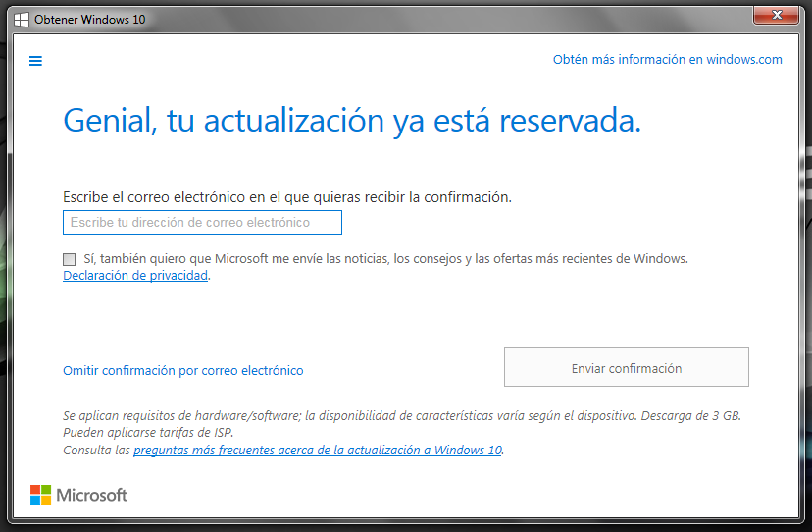Click the Microsoft logo at bottom
812x532 pixels.
click(78, 495)
